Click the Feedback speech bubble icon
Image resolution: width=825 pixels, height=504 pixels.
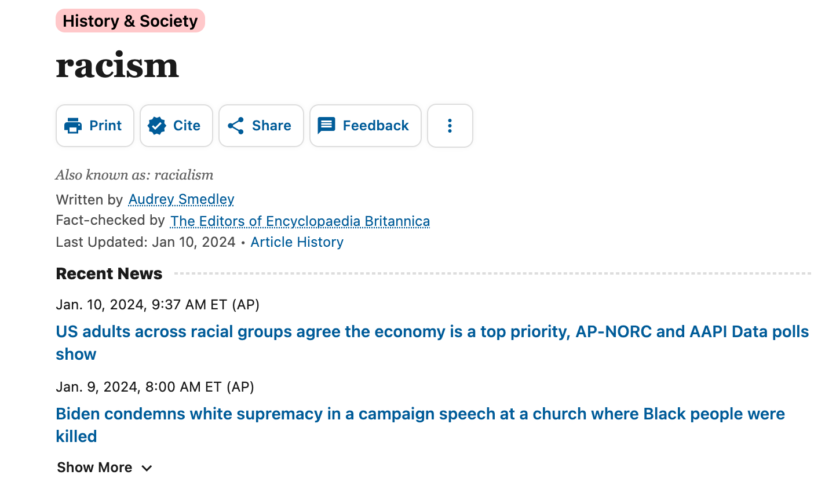coord(326,126)
